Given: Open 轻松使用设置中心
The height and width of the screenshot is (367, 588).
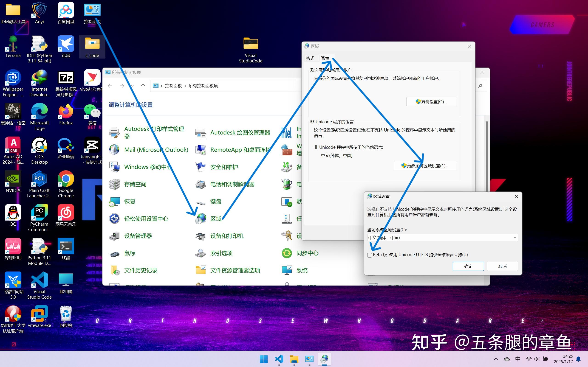Looking at the screenshot, I should click(146, 219).
